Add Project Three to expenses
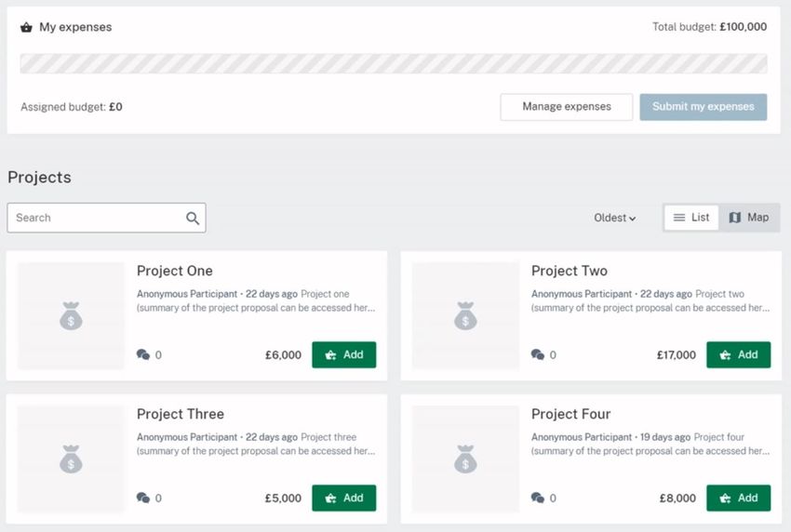 click(343, 499)
